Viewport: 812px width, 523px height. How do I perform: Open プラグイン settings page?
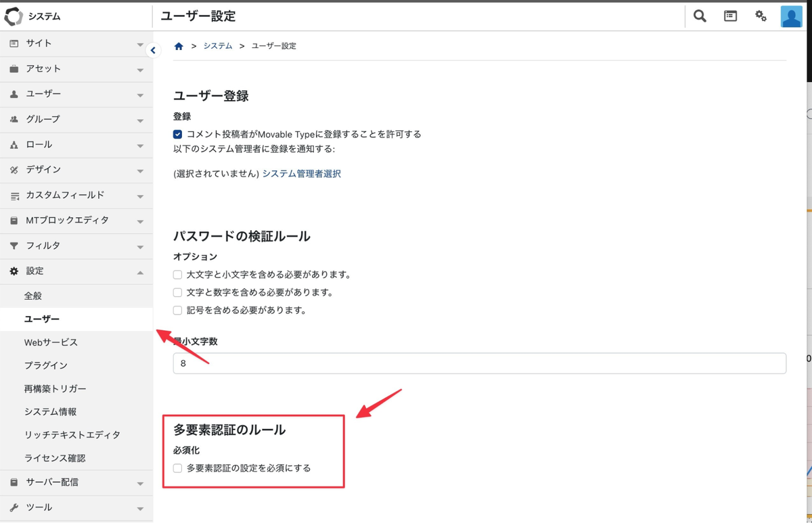(x=46, y=365)
